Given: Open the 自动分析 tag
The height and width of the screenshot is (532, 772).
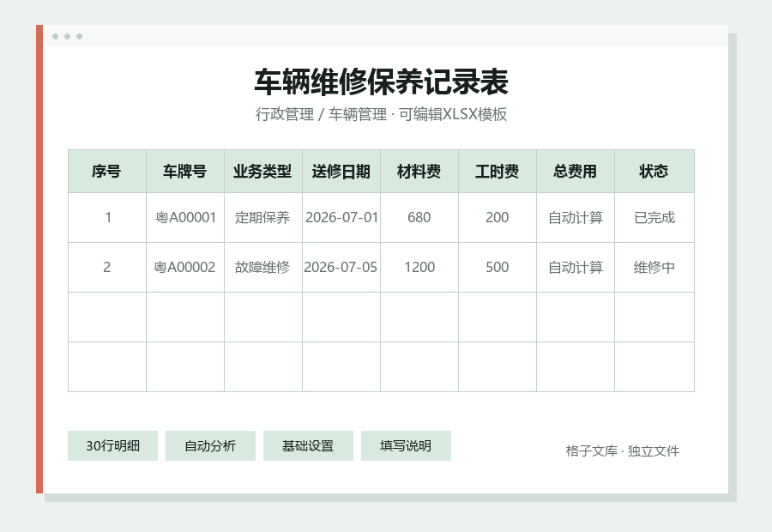Looking at the screenshot, I should pyautogui.click(x=210, y=446).
